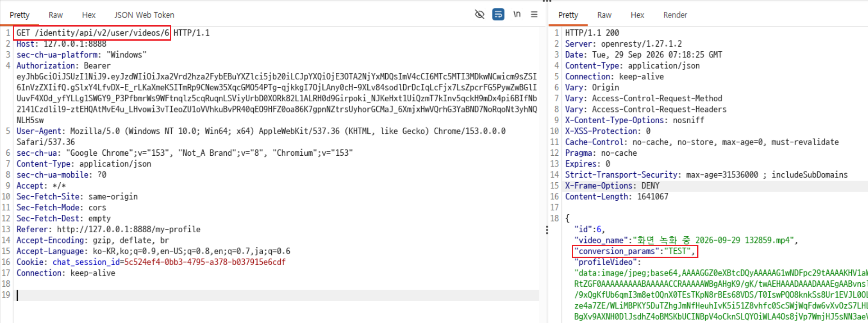Viewport: 868px width, 323px height.
Task: Click the GET /identity/api/v2/user/videos/6 request path
Action: coord(93,33)
